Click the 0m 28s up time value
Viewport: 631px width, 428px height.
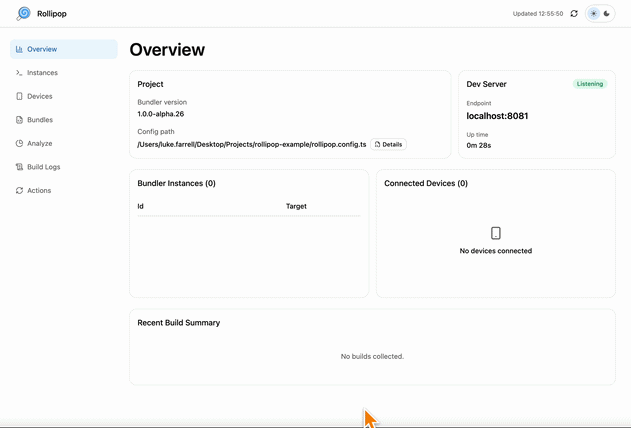pos(478,145)
